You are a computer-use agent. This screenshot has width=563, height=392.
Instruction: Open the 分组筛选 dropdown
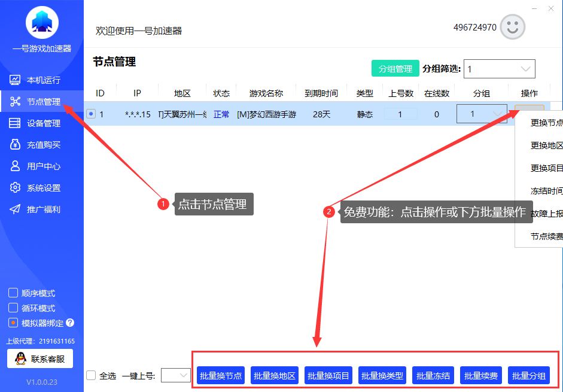[x=499, y=69]
